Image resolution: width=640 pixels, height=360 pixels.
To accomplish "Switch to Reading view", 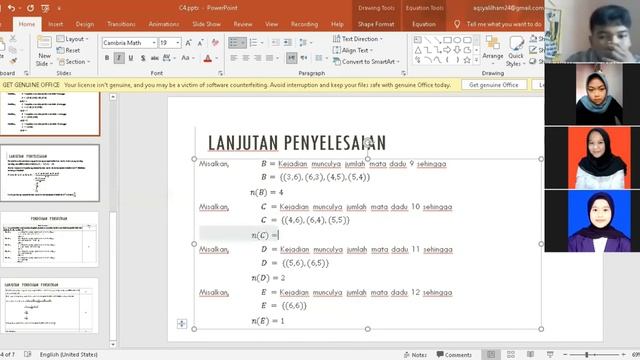I will (530, 355).
